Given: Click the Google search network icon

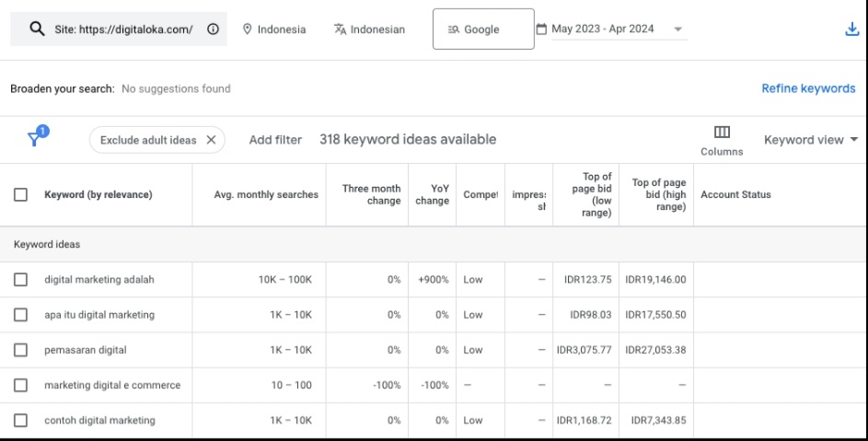Looking at the screenshot, I should pyautogui.click(x=454, y=29).
